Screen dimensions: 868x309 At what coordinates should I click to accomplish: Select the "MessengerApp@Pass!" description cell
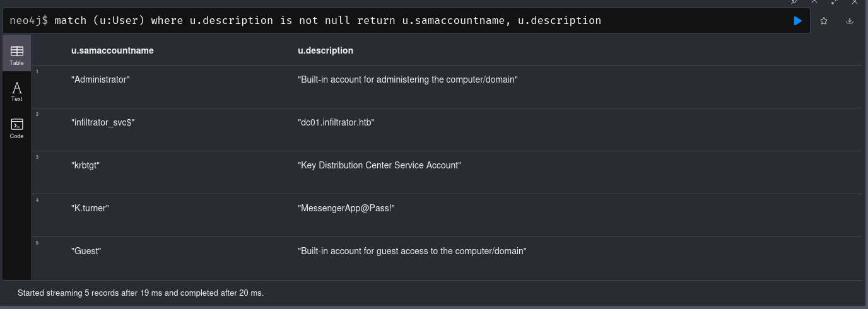coord(346,208)
